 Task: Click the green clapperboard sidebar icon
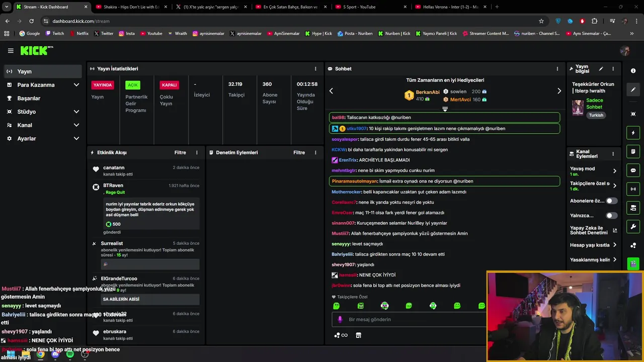click(633, 263)
